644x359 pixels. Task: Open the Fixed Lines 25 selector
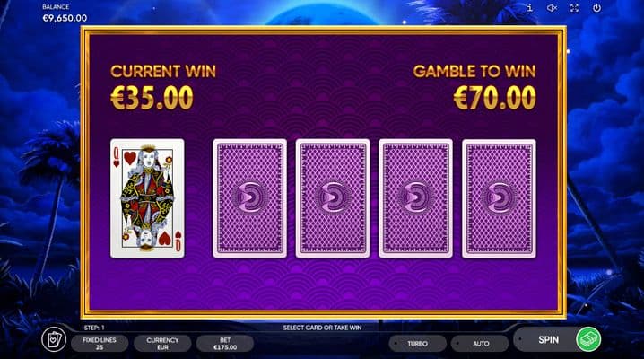(x=100, y=344)
